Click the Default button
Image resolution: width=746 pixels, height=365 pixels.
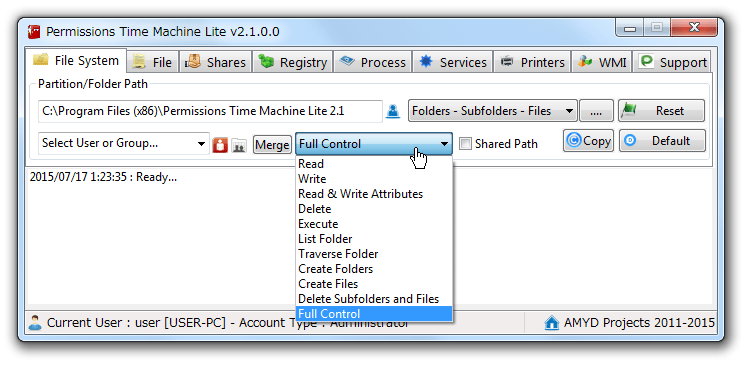[x=662, y=141]
